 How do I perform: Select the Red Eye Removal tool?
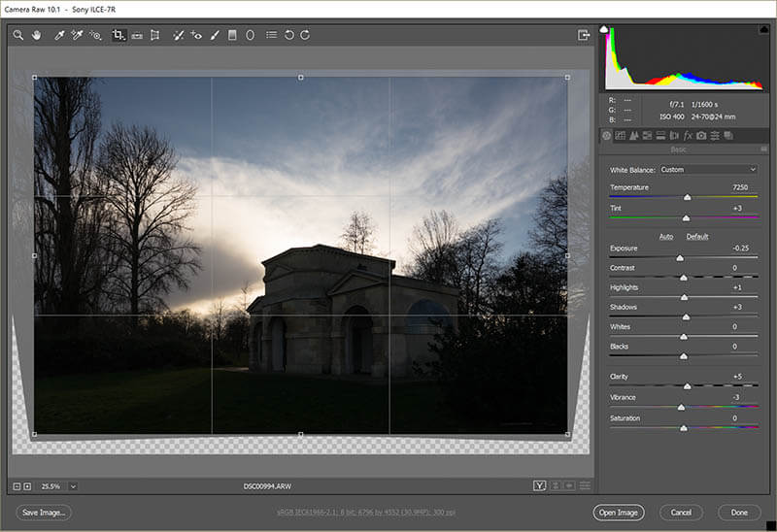pos(196,35)
